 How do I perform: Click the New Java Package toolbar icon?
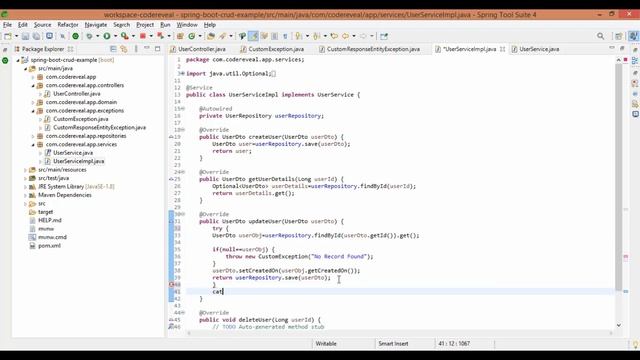[x=180, y=36]
